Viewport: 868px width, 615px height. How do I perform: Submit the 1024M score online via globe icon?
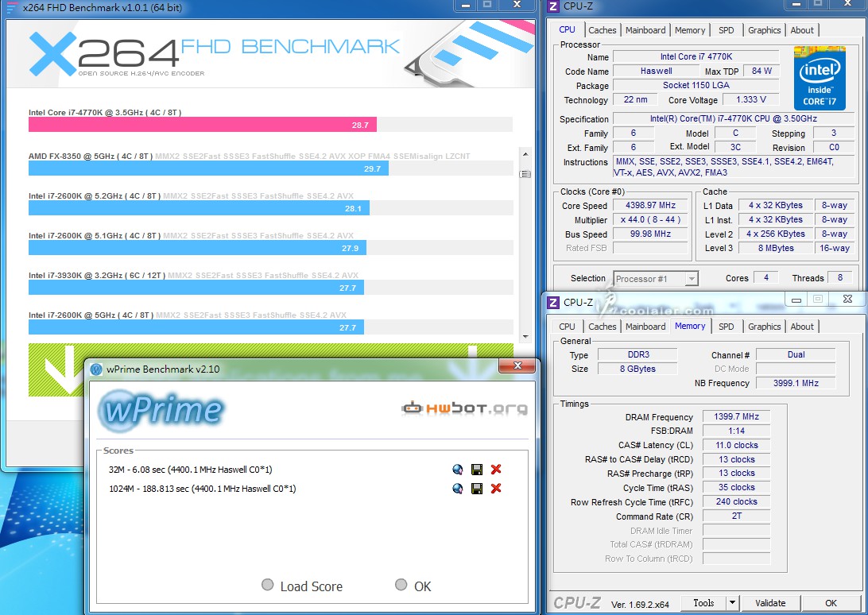pos(457,488)
